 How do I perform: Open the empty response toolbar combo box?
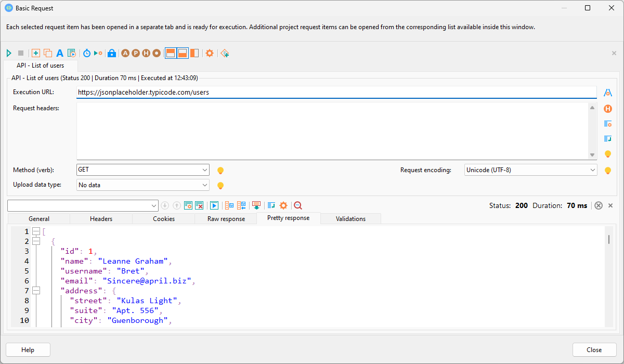pyautogui.click(x=83, y=205)
